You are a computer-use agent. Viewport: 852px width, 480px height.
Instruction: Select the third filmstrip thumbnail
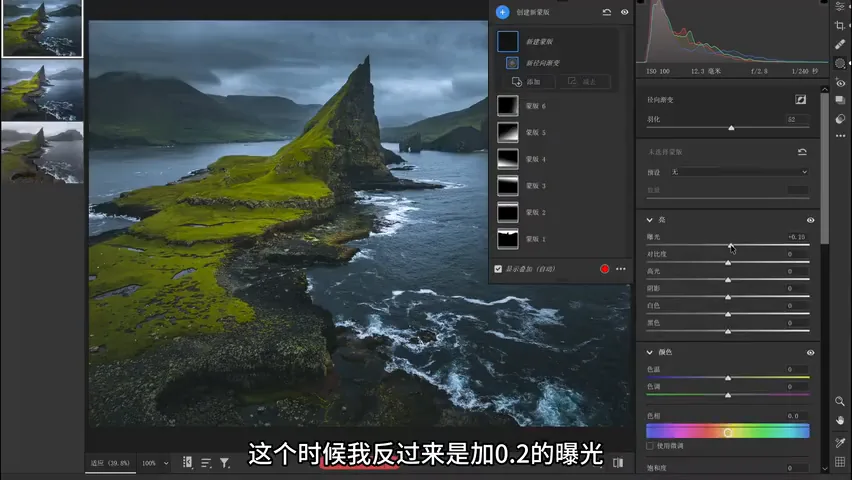42,152
